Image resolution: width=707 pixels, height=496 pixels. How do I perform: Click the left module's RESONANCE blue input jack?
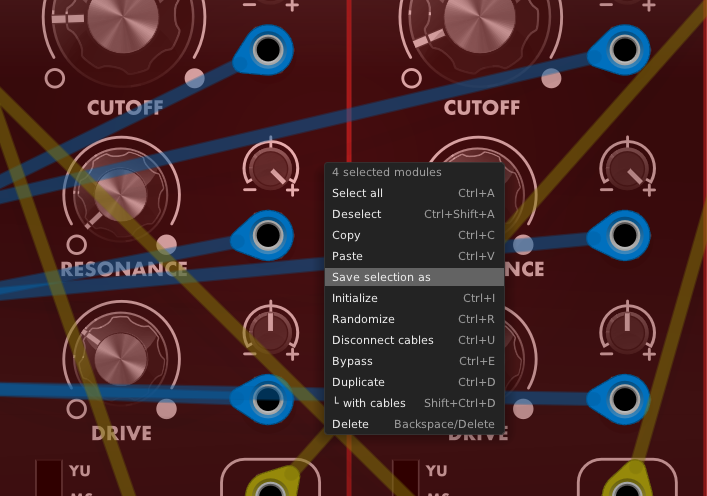[268, 235]
